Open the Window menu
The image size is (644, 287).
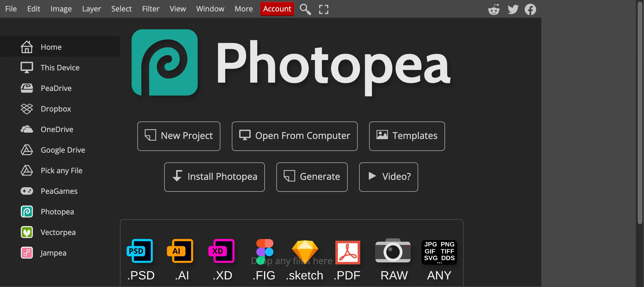coord(210,9)
